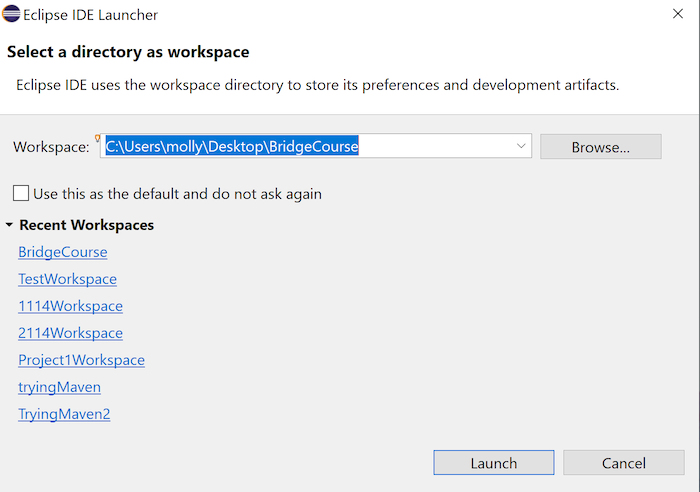Click the 'Eclipse IDE Launcher' title bar text

coord(90,16)
